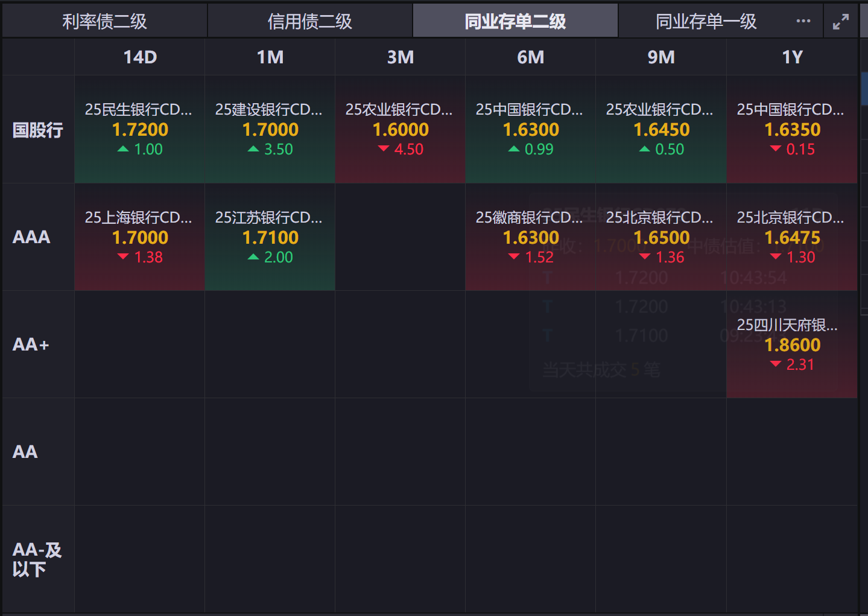
Task: Open 25建设银行CD cell at 1.7000
Action: [x=270, y=130]
